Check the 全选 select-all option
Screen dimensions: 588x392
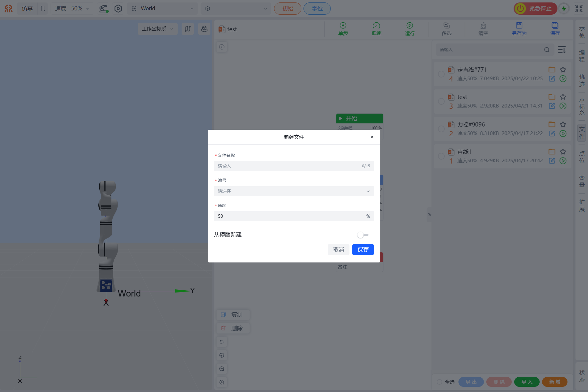(439, 382)
